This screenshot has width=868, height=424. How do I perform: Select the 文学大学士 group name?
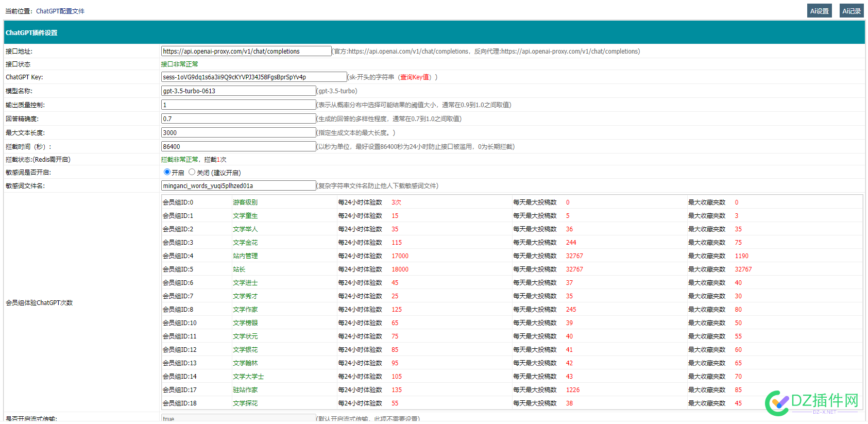[248, 377]
